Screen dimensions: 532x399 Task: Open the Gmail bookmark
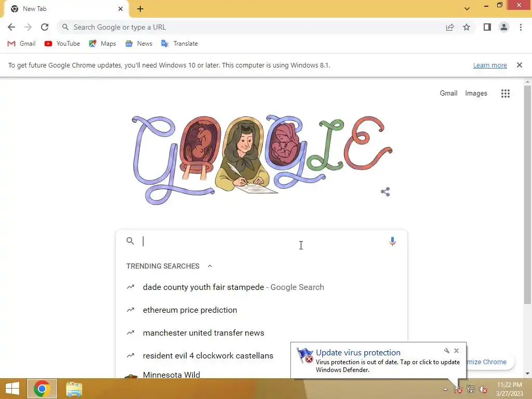pos(21,44)
